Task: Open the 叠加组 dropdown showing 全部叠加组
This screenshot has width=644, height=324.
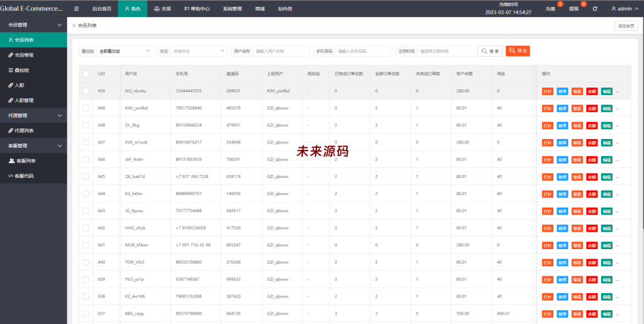Action: 125,51
